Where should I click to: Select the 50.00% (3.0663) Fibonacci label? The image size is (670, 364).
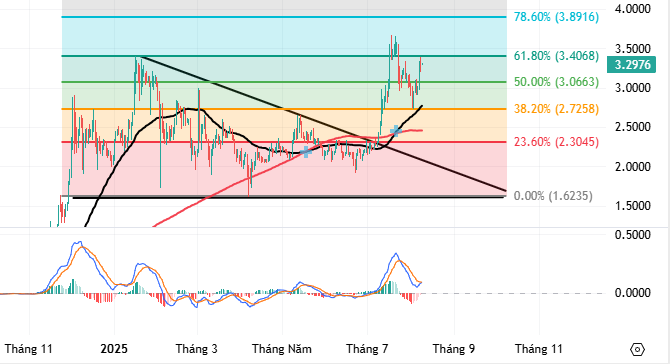pos(556,82)
